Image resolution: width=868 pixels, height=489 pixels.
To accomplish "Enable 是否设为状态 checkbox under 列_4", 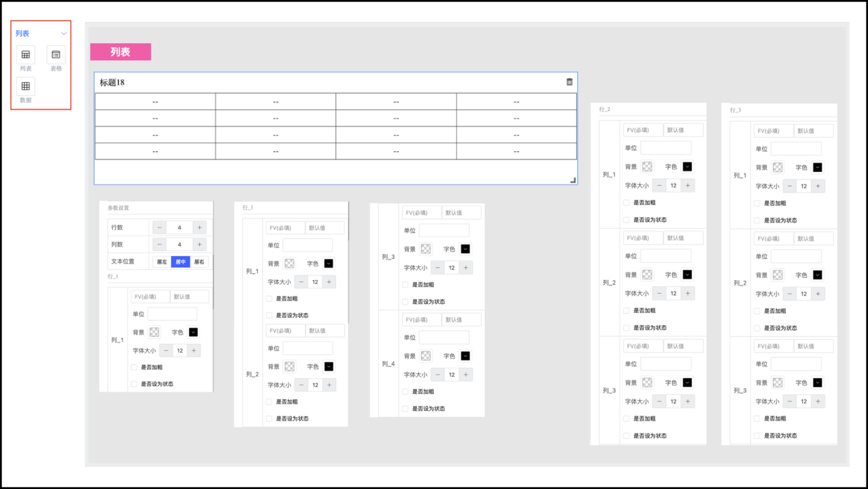I will pos(405,409).
